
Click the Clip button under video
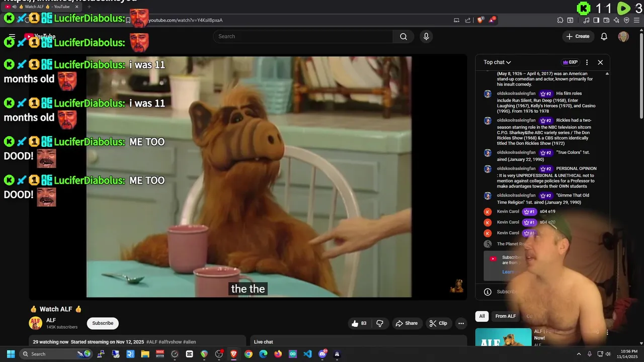coord(438,323)
